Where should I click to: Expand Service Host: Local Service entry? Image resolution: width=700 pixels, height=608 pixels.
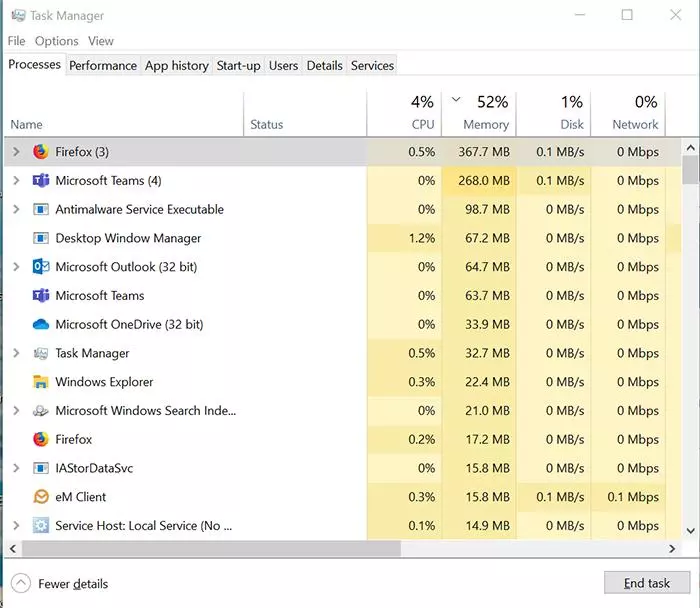coord(16,525)
